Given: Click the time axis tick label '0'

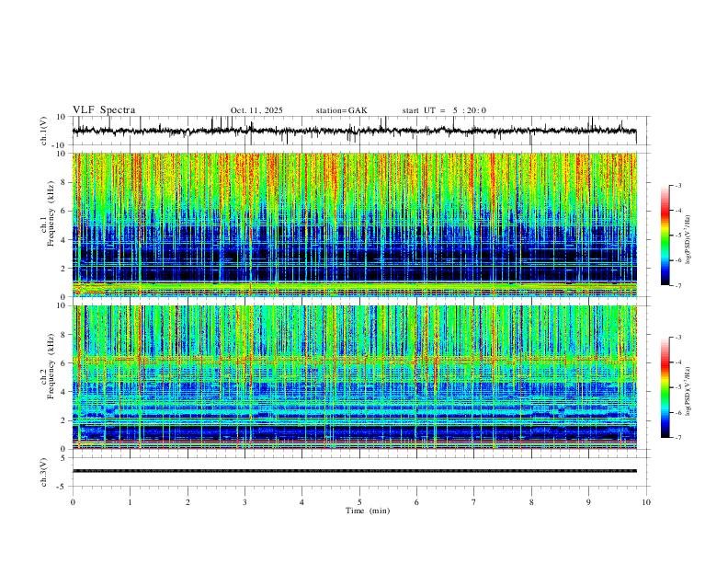Looking at the screenshot, I should click(x=73, y=502).
